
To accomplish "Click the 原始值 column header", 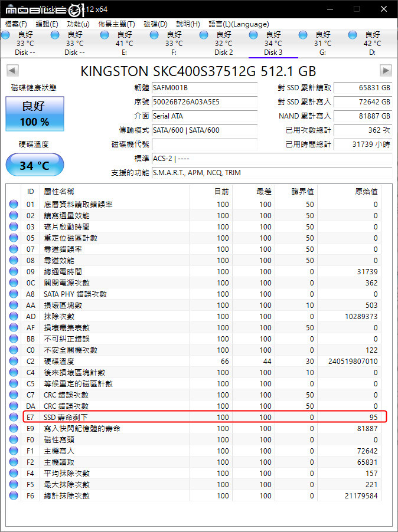I will click(350, 191).
